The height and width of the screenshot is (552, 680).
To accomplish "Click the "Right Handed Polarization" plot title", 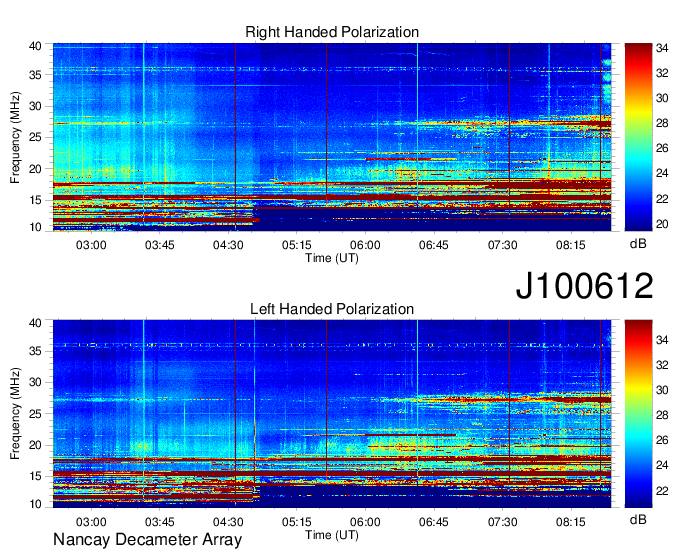I will coord(332,32).
